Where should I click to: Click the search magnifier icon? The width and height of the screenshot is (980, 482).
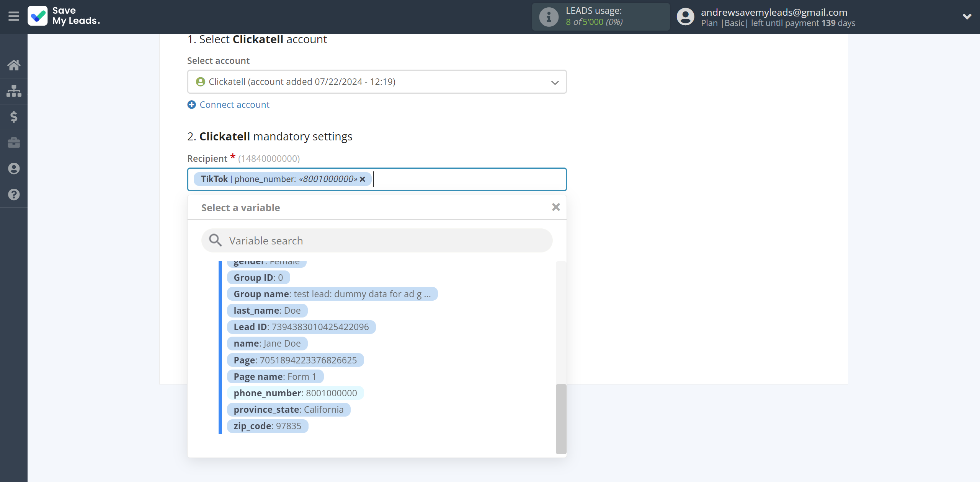click(215, 240)
